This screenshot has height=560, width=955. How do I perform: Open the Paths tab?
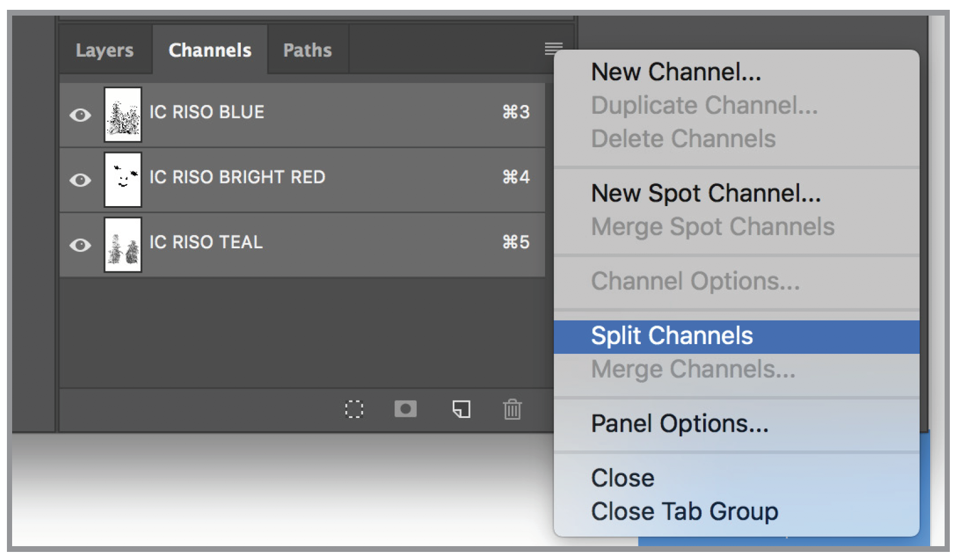click(307, 50)
